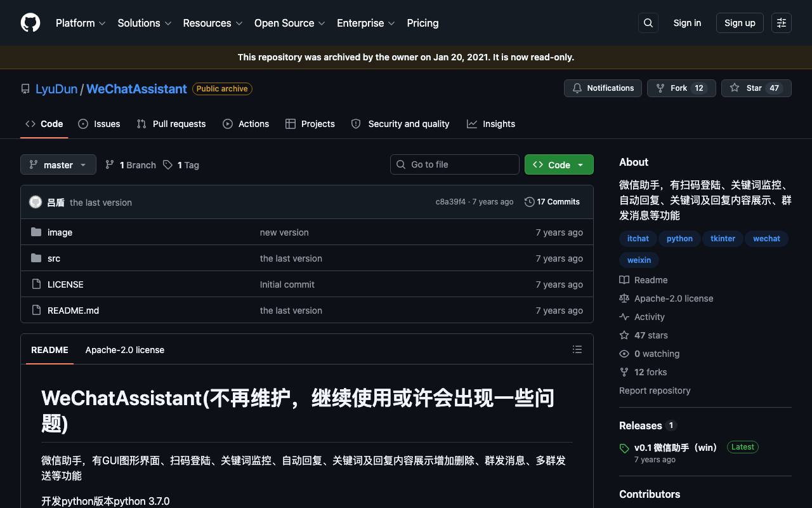Click Report repository

(x=655, y=391)
